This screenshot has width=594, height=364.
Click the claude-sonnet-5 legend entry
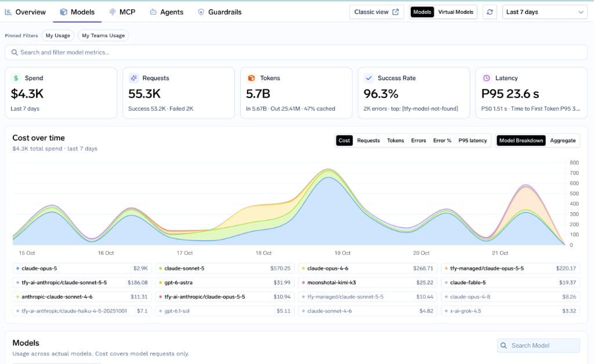[x=224, y=268]
